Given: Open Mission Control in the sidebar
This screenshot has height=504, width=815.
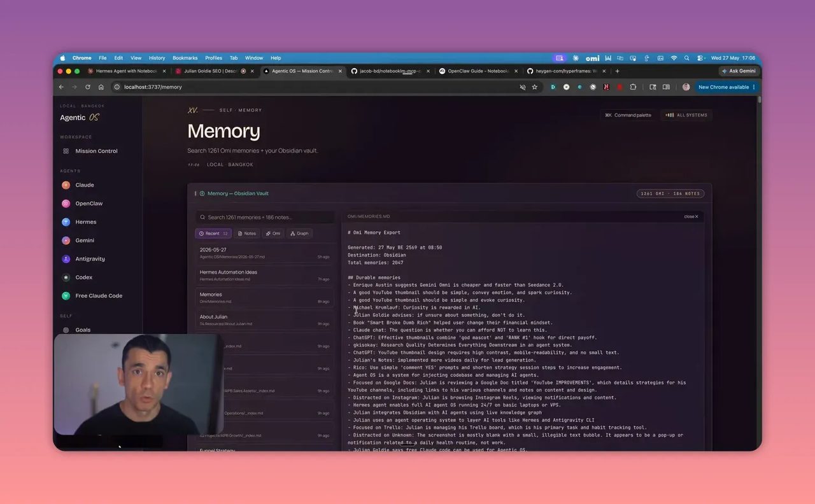Looking at the screenshot, I should click(x=90, y=151).
